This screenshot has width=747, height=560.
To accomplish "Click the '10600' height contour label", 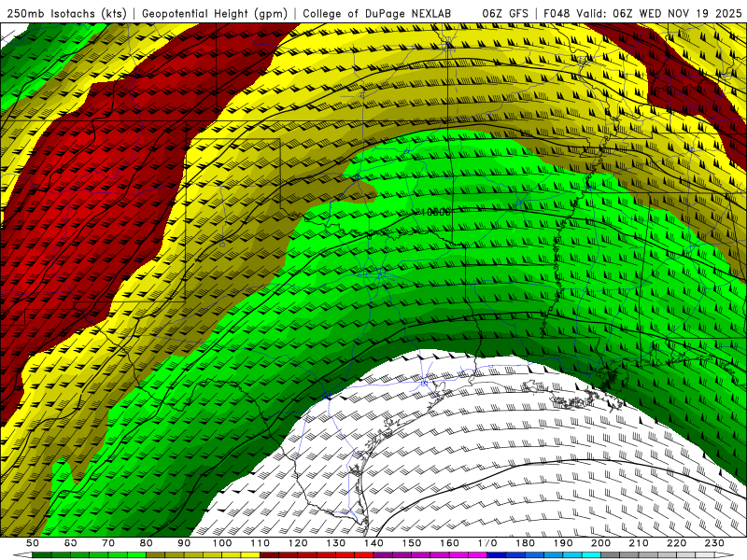I will point(435,213).
